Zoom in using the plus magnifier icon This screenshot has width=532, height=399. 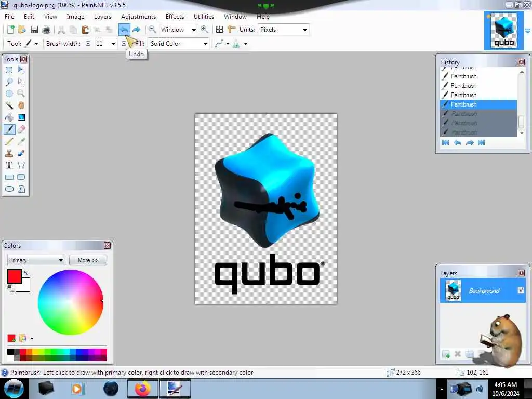pos(204,30)
